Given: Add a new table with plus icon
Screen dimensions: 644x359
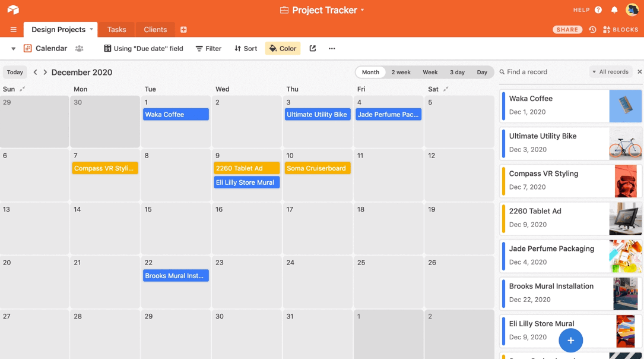Looking at the screenshot, I should pyautogui.click(x=183, y=30).
